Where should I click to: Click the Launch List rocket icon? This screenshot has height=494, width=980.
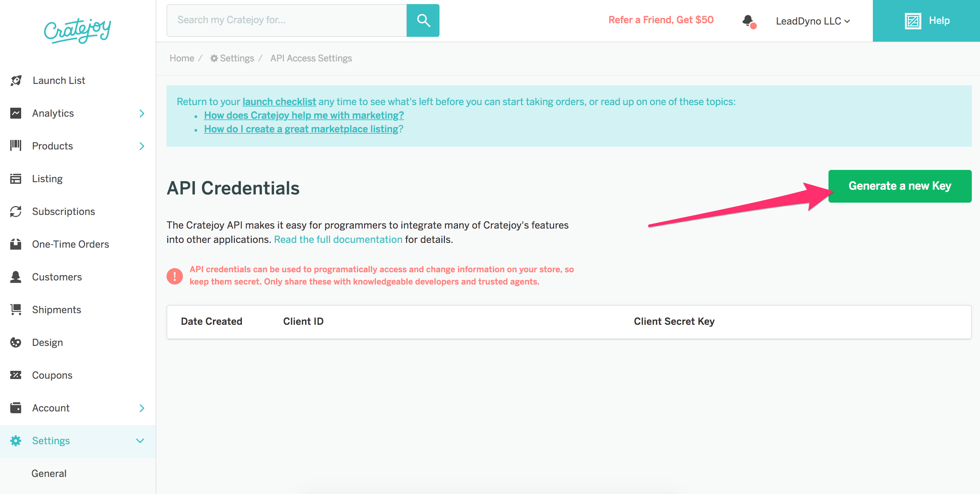pos(16,81)
